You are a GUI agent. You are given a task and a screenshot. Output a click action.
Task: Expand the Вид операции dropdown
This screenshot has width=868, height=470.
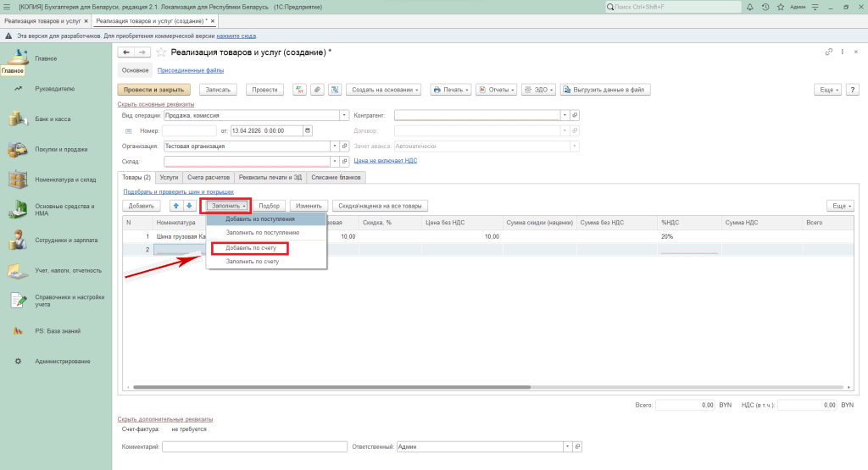tap(344, 115)
